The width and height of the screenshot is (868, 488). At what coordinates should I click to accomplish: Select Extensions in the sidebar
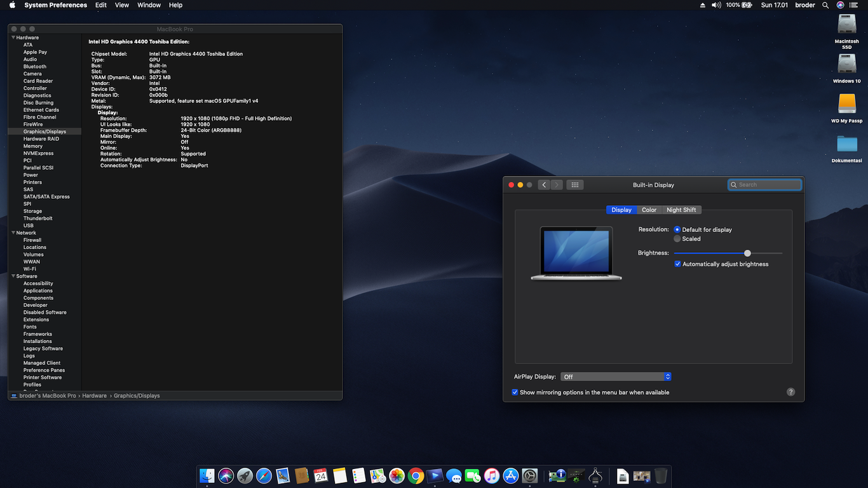tap(36, 320)
